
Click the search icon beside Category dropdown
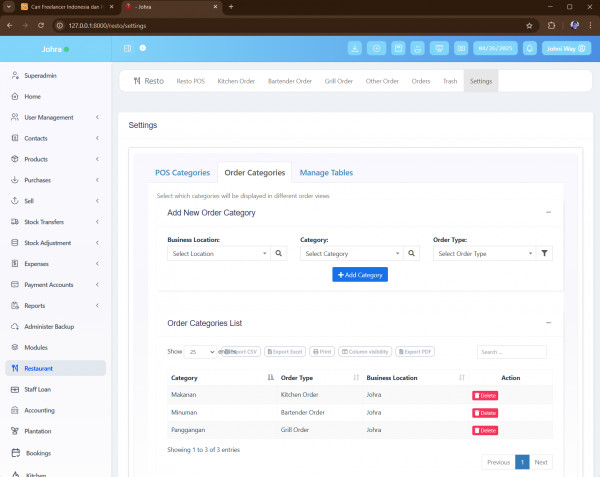[x=411, y=253]
